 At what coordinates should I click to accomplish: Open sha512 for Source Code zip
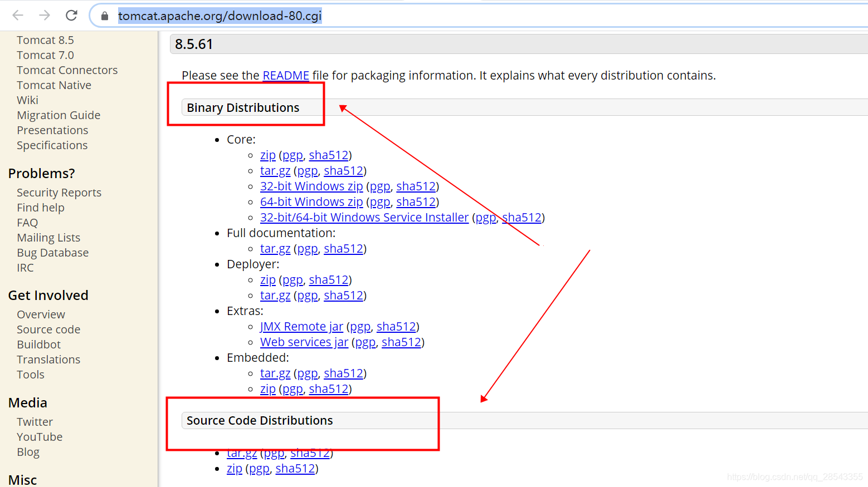point(295,469)
